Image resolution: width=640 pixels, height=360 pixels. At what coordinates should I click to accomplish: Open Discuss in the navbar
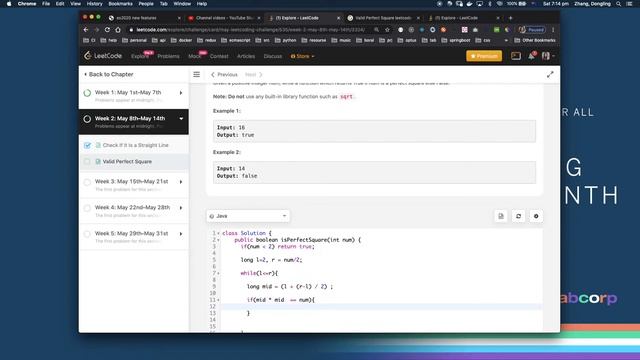(x=273, y=56)
